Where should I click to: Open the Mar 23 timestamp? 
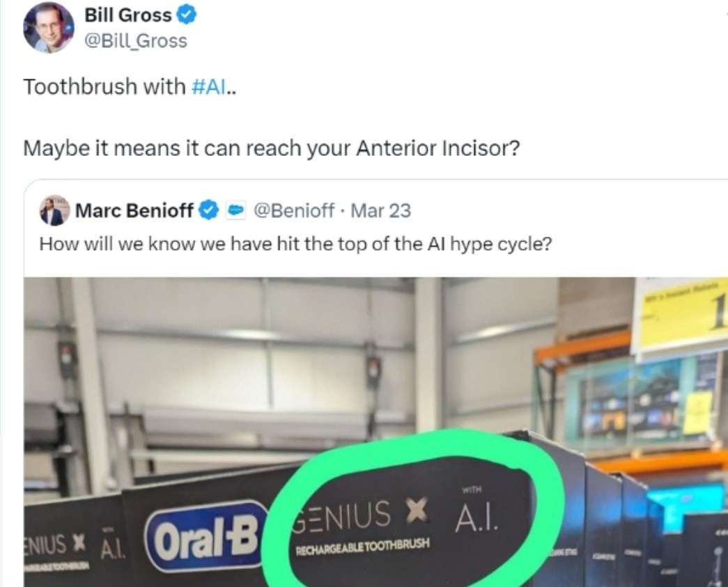[380, 211]
